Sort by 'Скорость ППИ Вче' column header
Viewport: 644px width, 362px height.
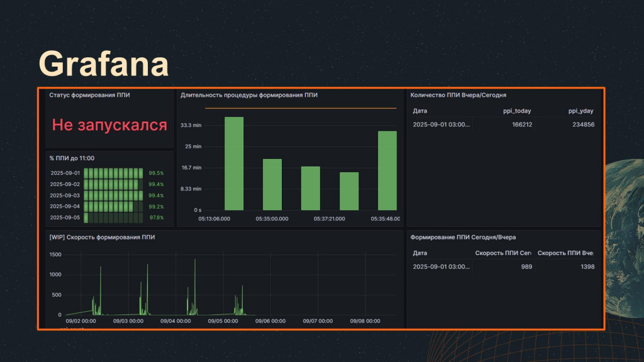pyautogui.click(x=565, y=253)
